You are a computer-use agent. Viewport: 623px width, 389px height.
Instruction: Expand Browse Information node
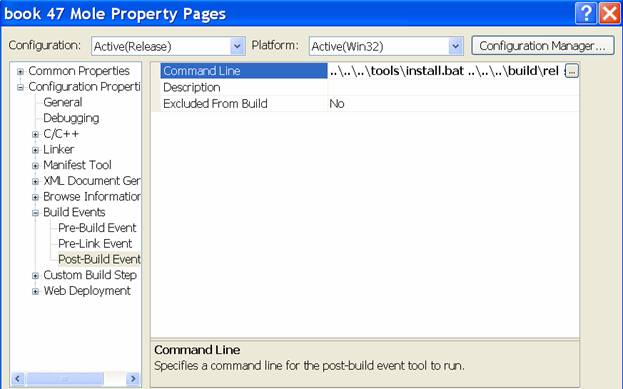(35, 197)
